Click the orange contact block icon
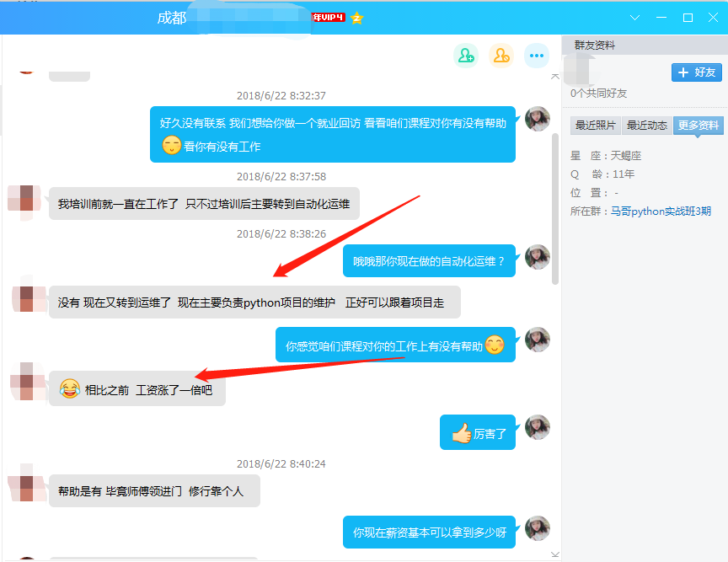 coord(501,56)
